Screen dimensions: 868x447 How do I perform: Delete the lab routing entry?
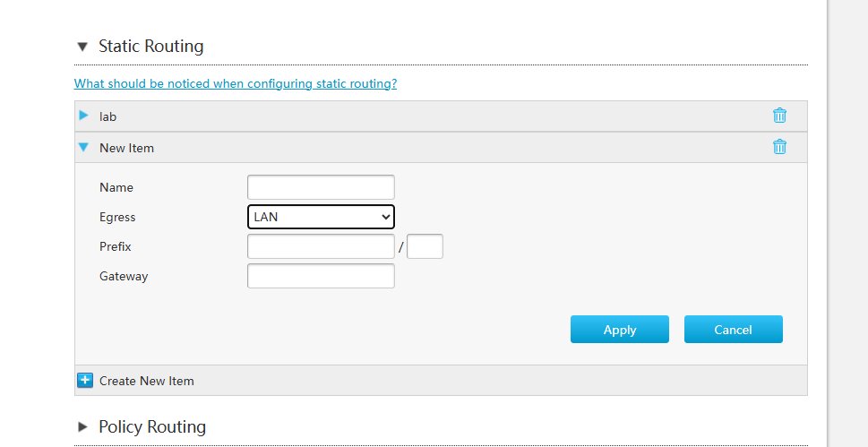coord(779,116)
